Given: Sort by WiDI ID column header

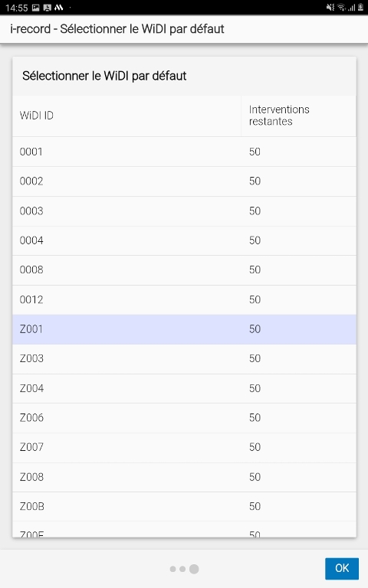Looking at the screenshot, I should (x=127, y=116).
